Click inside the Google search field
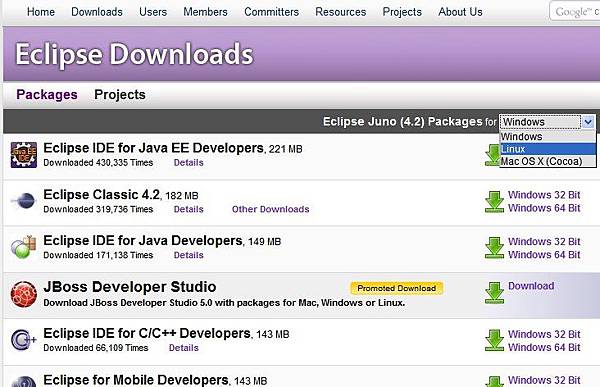The image size is (600, 387). (575, 11)
